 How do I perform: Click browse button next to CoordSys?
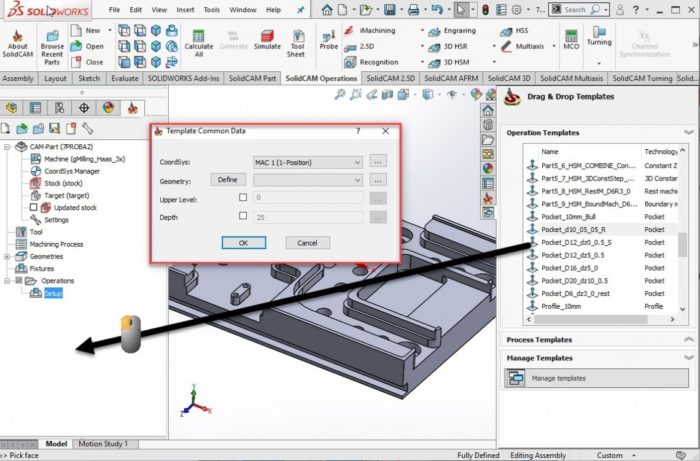378,162
